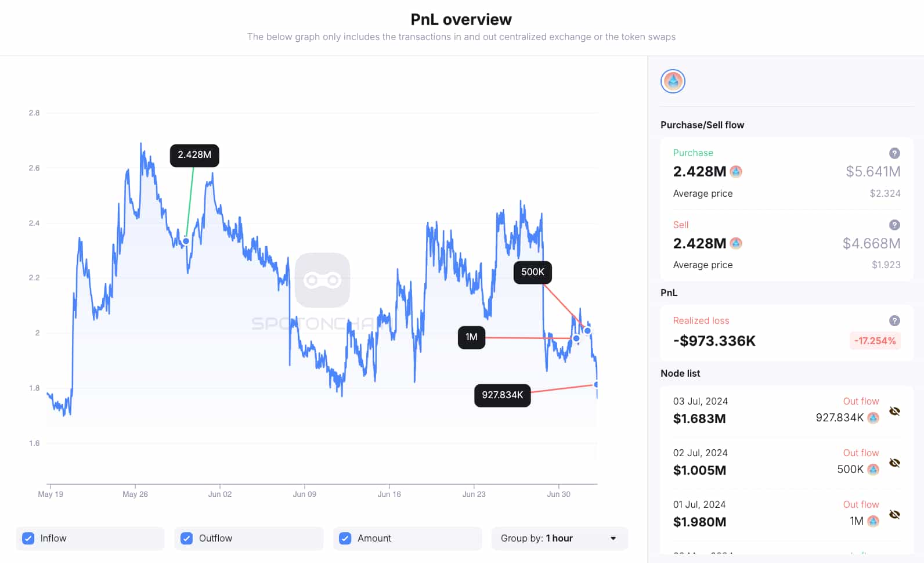Image resolution: width=924 pixels, height=563 pixels.
Task: Open the Group by 1 hour dropdown
Action: pos(559,539)
